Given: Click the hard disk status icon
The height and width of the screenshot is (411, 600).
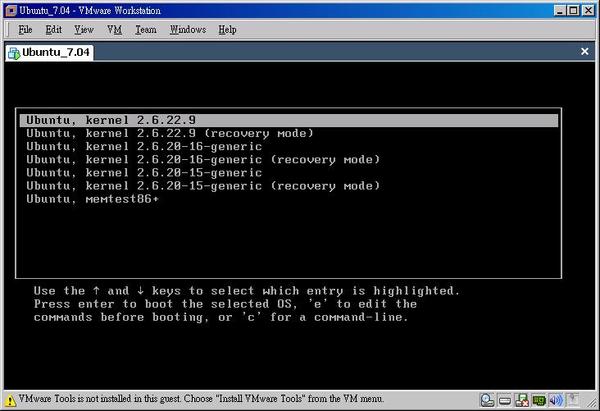Looking at the screenshot, I should pos(505,400).
